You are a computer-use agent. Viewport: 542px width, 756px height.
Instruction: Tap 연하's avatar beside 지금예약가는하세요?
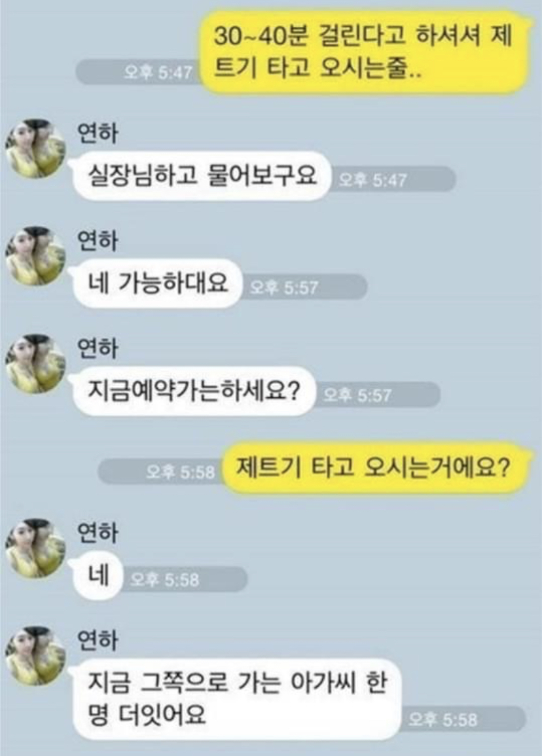[x=35, y=363]
